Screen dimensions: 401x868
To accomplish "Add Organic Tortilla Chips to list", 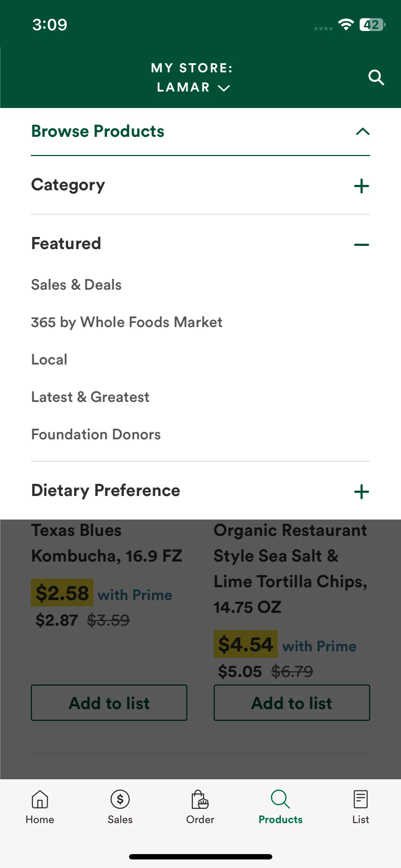I will [x=292, y=703].
